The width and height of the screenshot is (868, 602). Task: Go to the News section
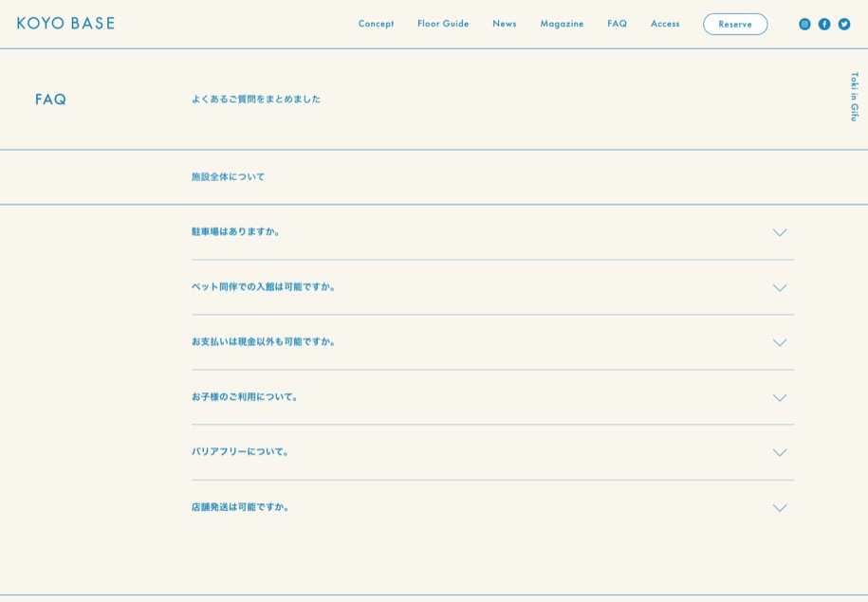click(x=505, y=24)
